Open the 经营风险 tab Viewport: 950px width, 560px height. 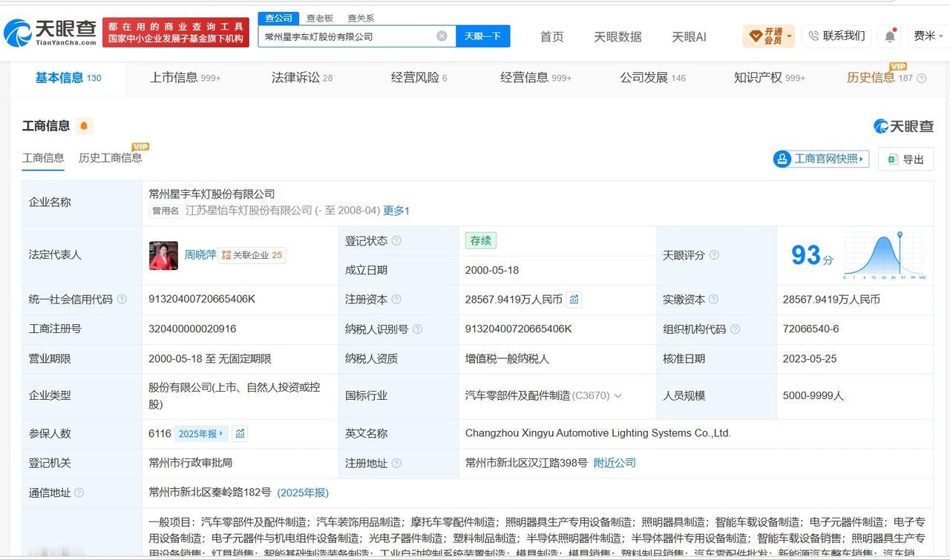coord(419,78)
